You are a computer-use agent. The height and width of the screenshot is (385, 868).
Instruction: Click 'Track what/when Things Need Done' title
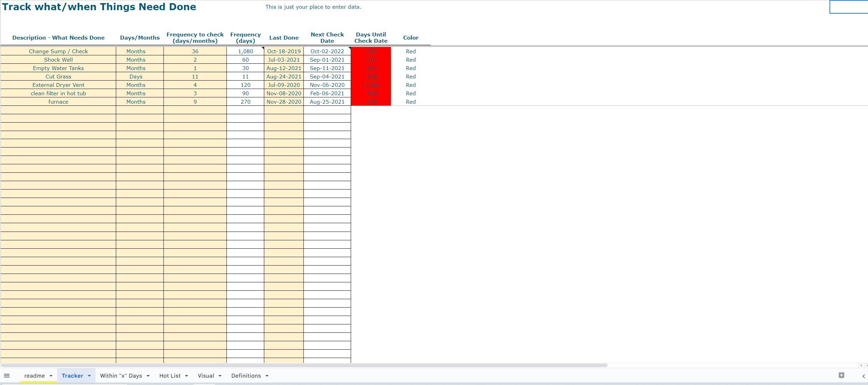(99, 7)
